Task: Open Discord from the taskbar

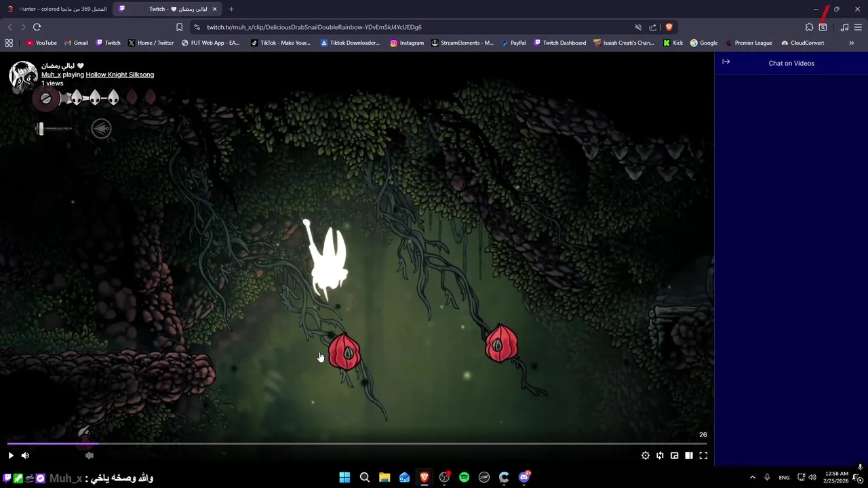Action: pyautogui.click(x=524, y=477)
